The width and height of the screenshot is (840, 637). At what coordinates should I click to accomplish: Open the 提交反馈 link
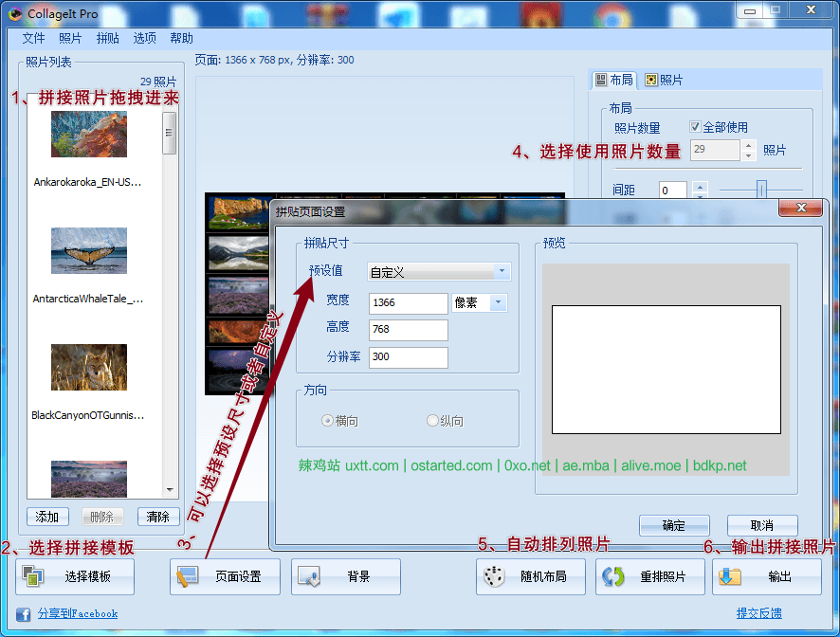click(758, 613)
